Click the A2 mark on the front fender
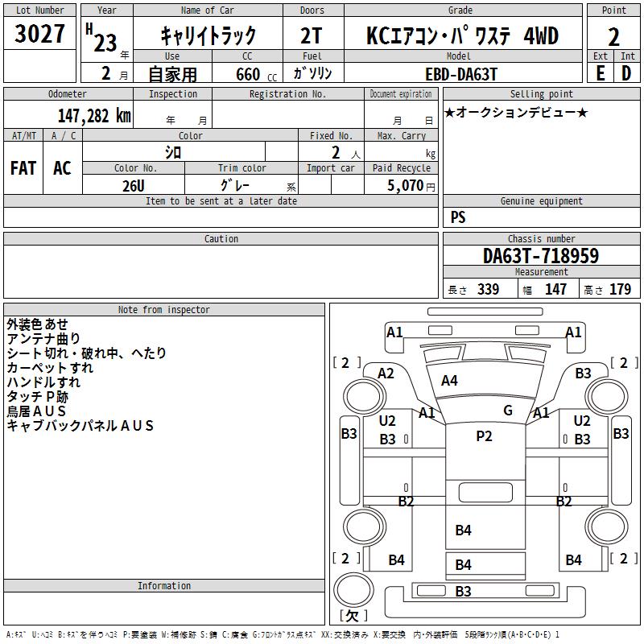Image resolution: width=644 pixels, height=644 pixels. 386,374
